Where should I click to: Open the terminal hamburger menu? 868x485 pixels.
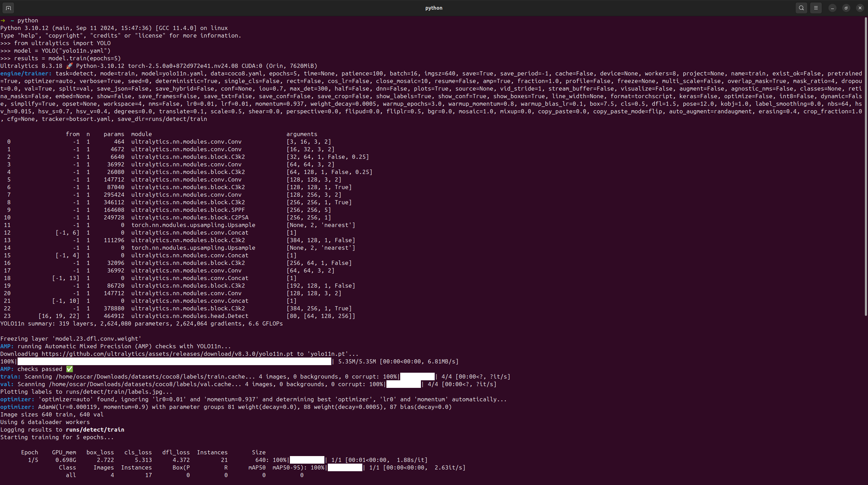pos(816,8)
